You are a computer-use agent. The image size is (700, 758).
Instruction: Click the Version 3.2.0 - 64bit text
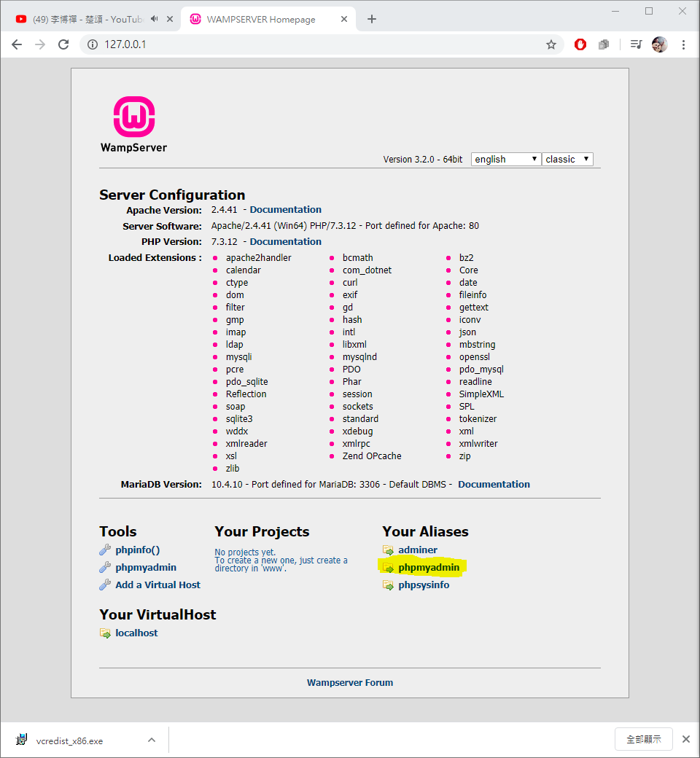click(423, 160)
